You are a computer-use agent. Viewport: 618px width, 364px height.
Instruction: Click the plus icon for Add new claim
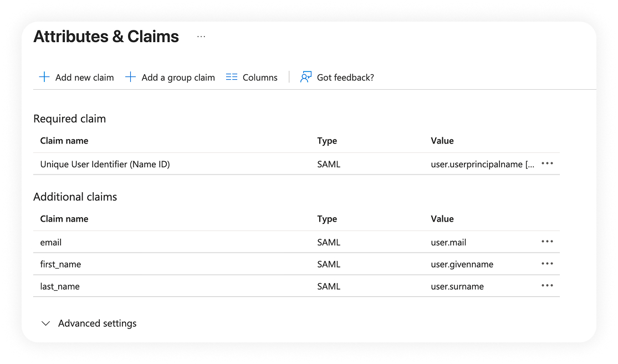pos(44,77)
